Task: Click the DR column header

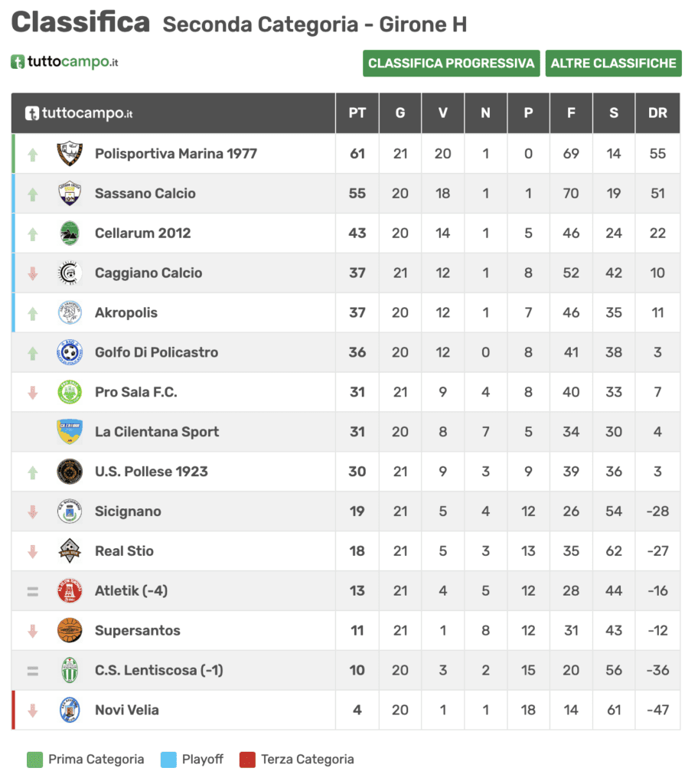Action: 657,113
